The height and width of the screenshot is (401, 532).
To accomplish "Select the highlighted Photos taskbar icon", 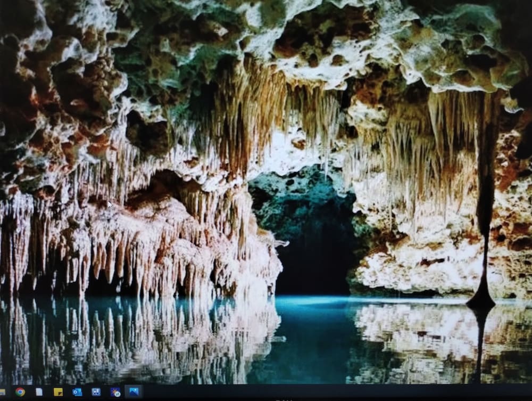I will click(x=133, y=392).
